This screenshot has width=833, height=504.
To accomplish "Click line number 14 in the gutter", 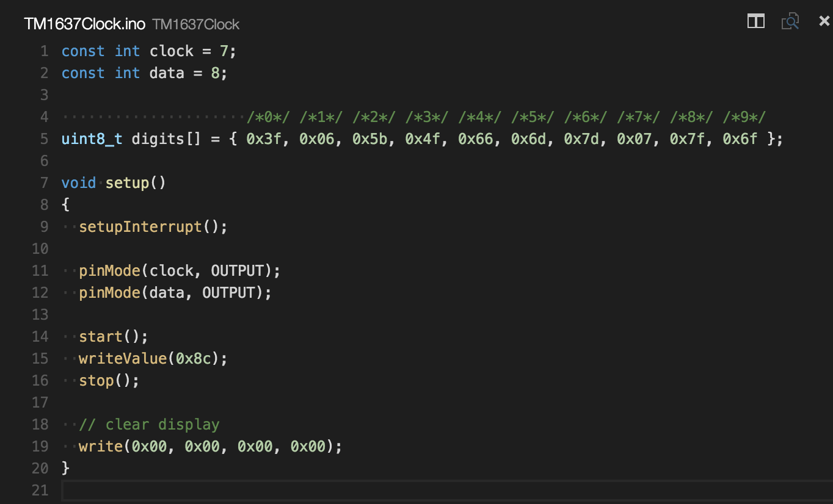I will click(x=40, y=337).
